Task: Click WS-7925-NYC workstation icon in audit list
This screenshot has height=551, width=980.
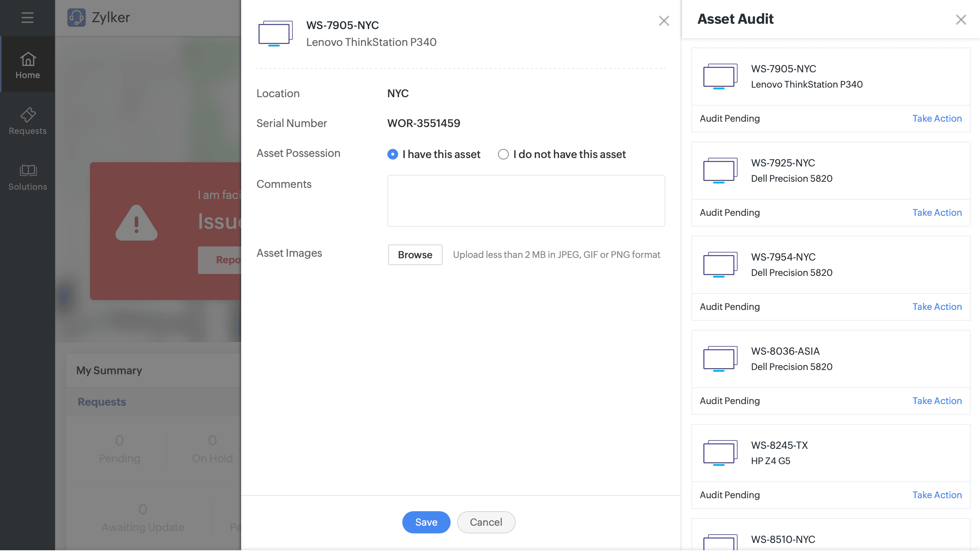Action: click(x=720, y=171)
